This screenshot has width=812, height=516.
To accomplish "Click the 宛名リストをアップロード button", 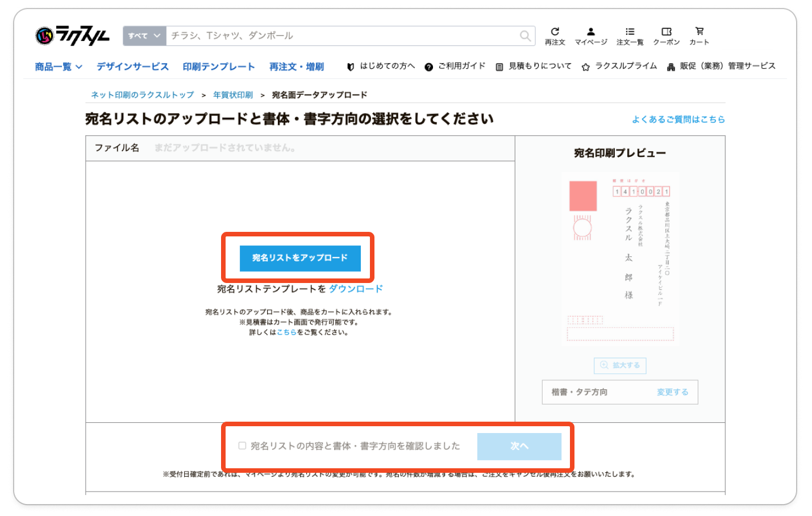I will click(299, 258).
